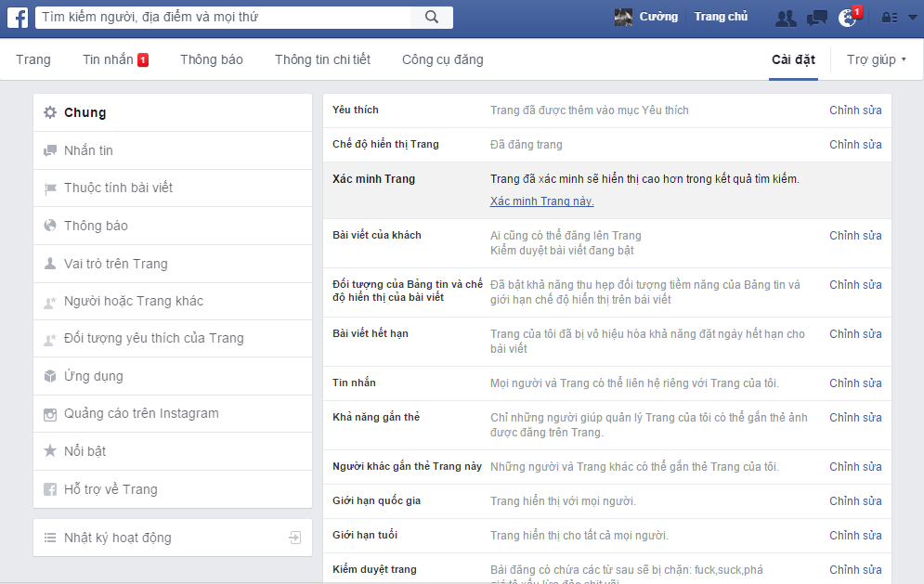Click the magnifier search button

click(x=431, y=17)
